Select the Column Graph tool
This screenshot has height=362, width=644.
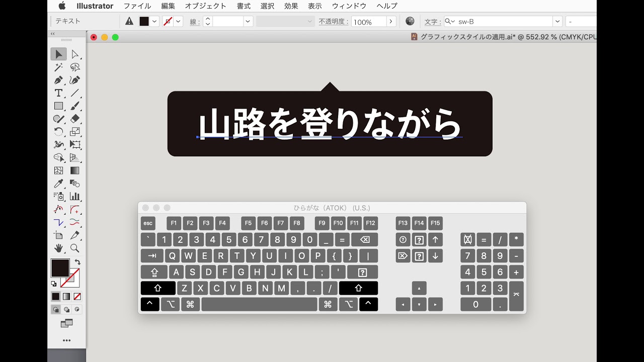point(75,197)
